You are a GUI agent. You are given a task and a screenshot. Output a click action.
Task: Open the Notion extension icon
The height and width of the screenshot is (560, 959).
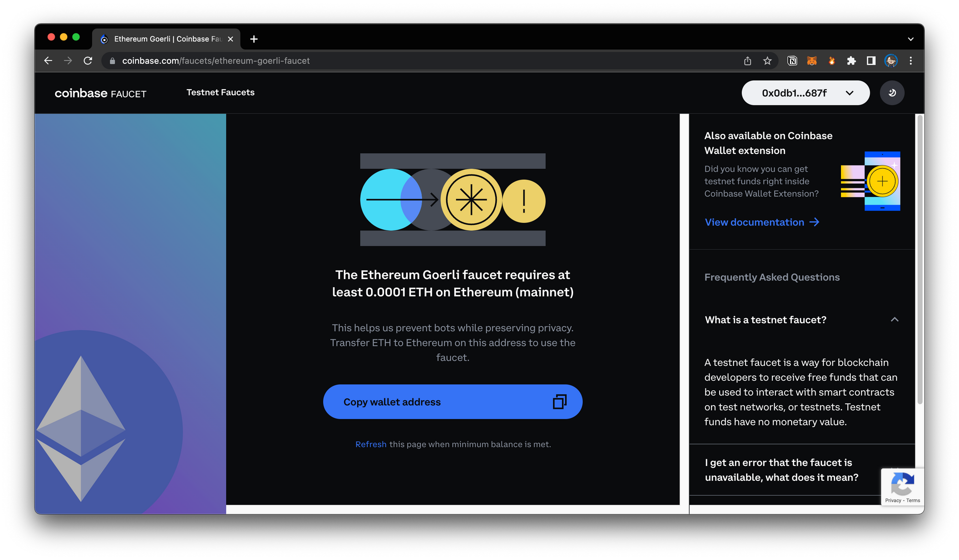pos(792,61)
